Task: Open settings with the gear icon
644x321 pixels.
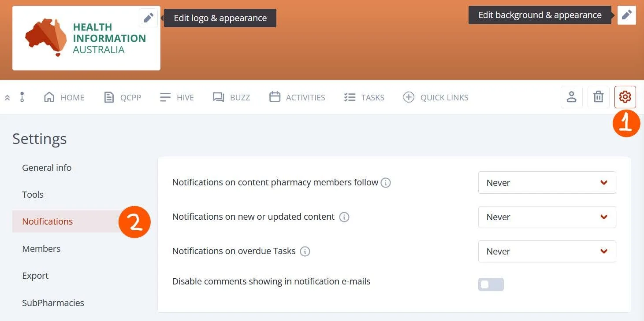Action: click(625, 97)
